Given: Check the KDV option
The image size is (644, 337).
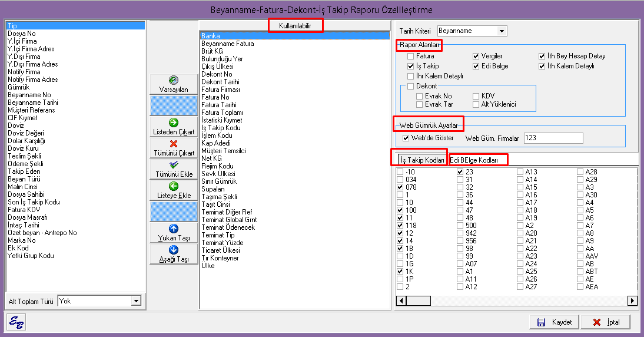Looking at the screenshot, I should [x=476, y=96].
